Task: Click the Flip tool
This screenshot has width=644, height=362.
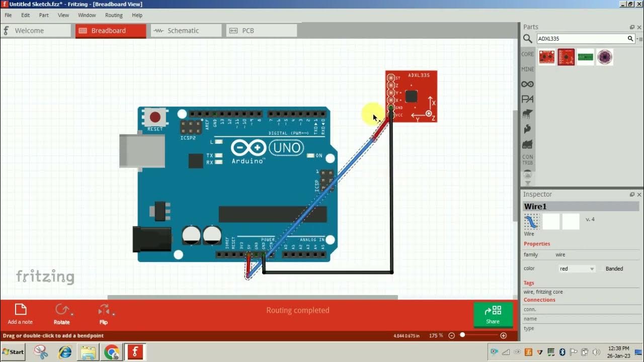Action: 104,314
